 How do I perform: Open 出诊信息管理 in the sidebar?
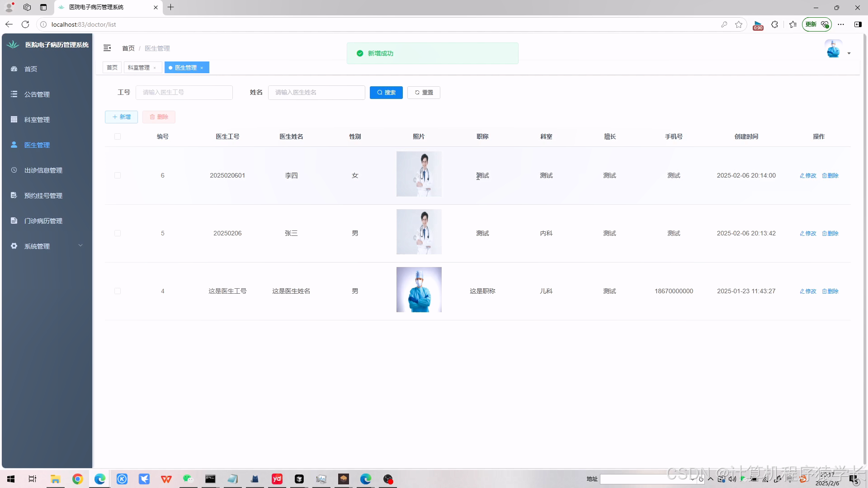click(47, 170)
